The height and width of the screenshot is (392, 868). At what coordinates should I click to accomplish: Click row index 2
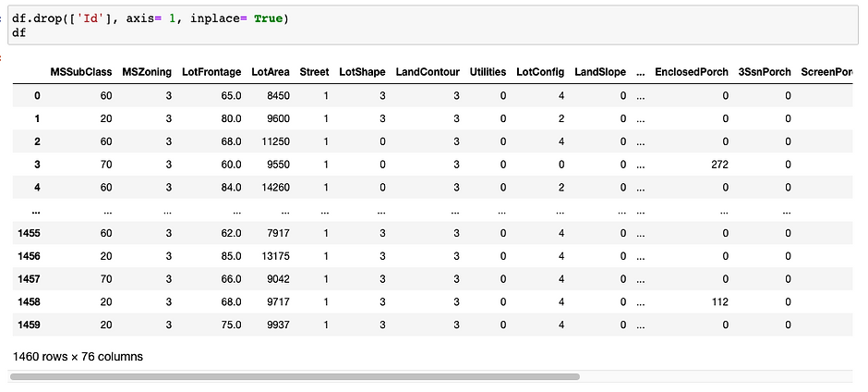click(x=37, y=141)
